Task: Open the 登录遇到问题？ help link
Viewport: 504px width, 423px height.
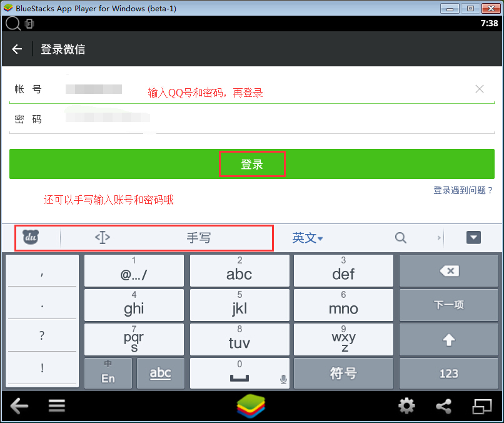Action: 463,190
